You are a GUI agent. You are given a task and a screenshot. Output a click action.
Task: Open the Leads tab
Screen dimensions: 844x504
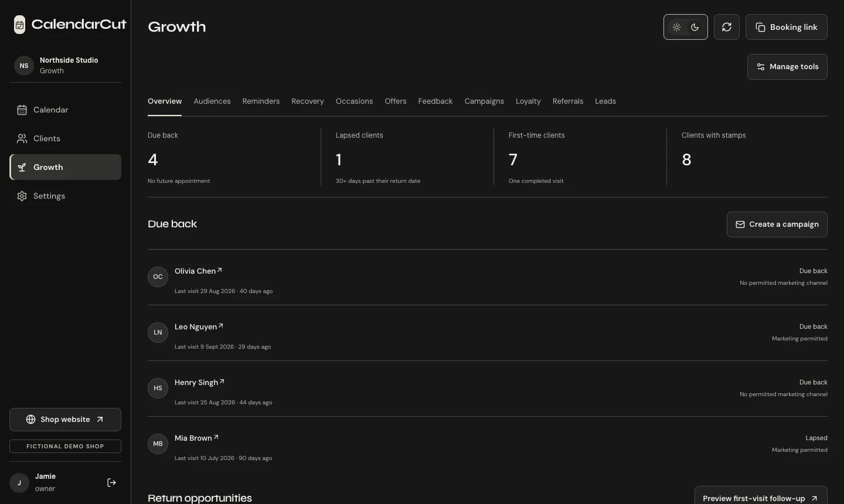click(x=605, y=101)
